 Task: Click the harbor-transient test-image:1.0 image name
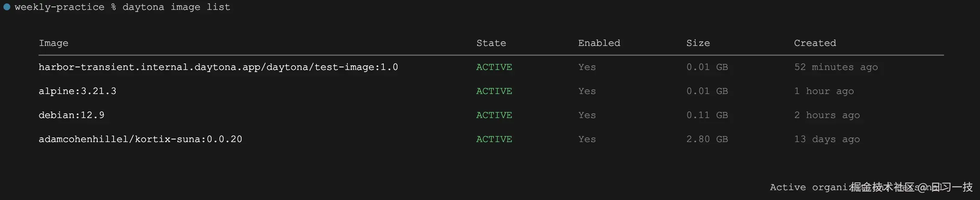[x=218, y=67]
